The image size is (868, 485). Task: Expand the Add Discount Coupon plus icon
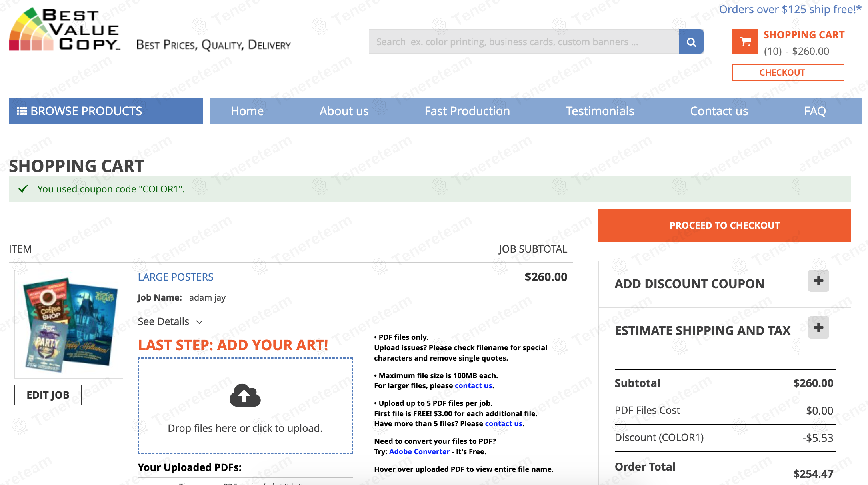tap(818, 281)
